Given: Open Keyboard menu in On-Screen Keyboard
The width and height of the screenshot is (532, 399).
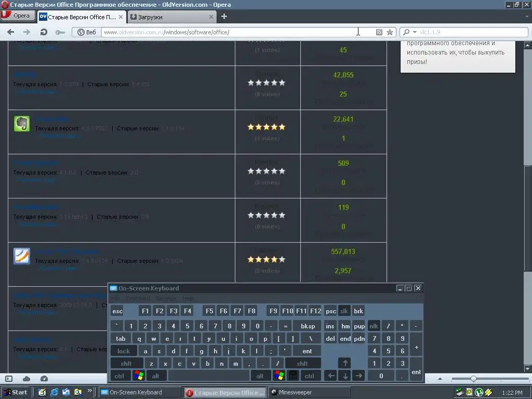Looking at the screenshot, I should 138,298.
